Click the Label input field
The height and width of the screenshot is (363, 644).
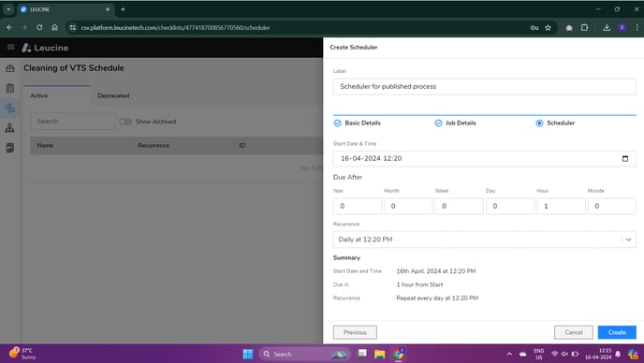pyautogui.click(x=485, y=87)
